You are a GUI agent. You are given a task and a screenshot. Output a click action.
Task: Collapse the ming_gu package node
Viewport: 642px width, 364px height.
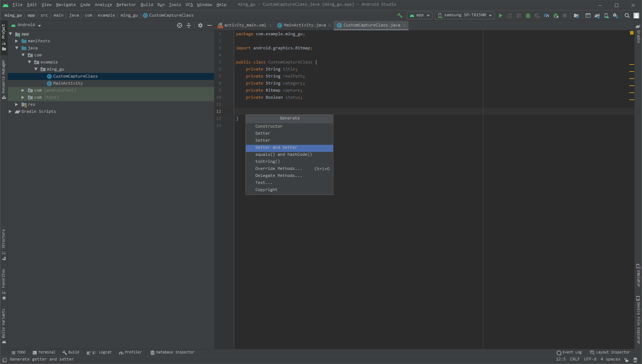point(36,69)
